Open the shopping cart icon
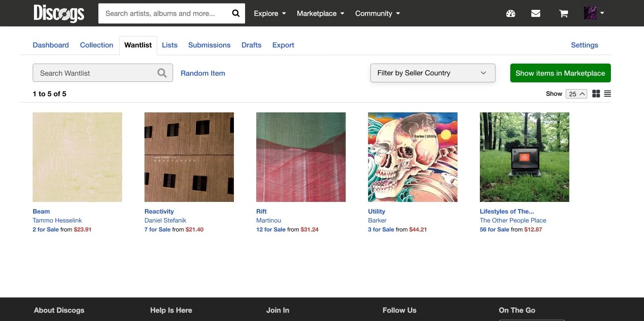The height and width of the screenshot is (321, 644). (563, 13)
